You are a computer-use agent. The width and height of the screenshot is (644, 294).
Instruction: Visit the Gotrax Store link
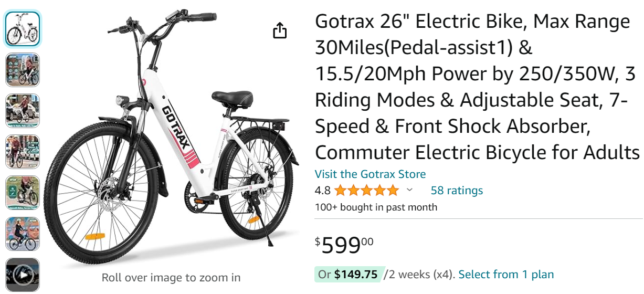coord(370,174)
